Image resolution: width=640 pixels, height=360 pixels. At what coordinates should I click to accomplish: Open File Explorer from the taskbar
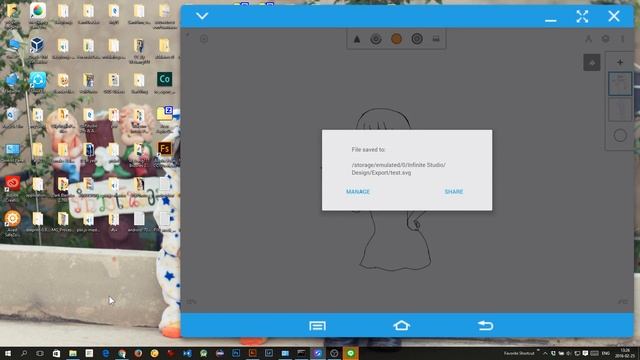73,353
